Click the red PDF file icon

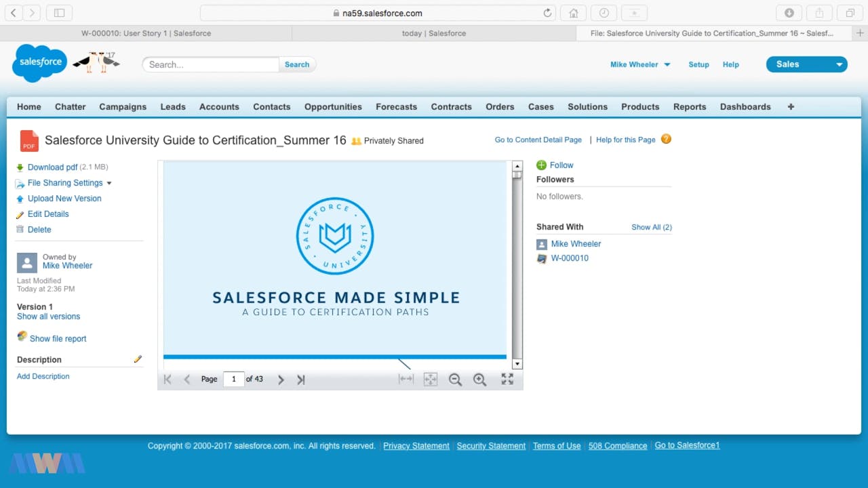coord(29,141)
